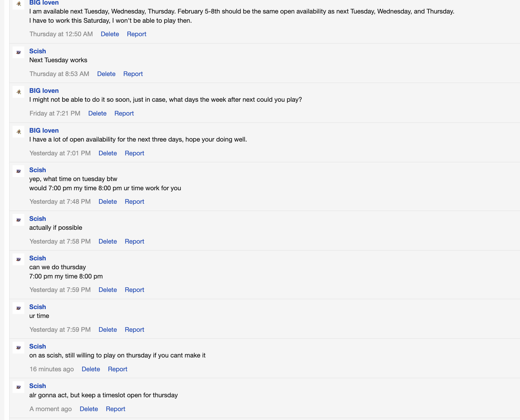Click BIG loven's avatar beside the 12:50 AM message
This screenshot has height=420, width=520.
point(18,4)
